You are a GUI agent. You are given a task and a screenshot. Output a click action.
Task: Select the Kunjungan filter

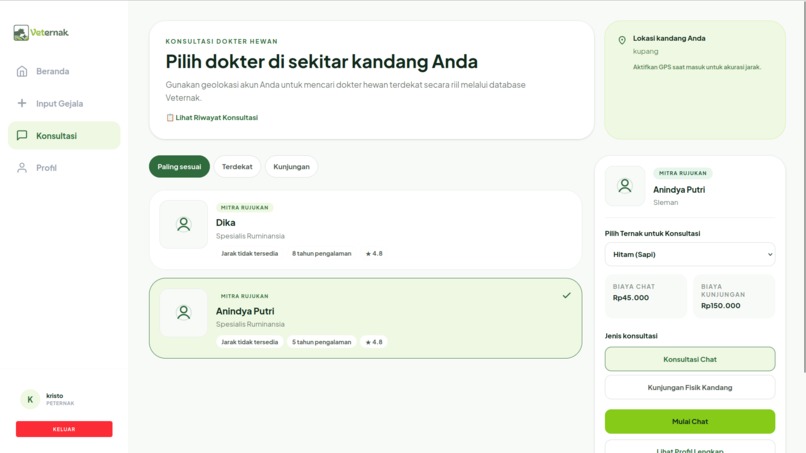click(291, 167)
